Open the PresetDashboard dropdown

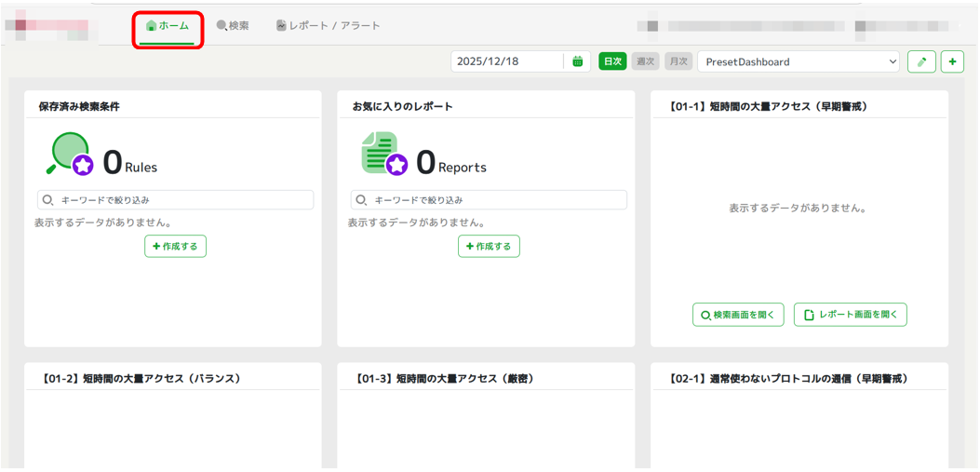[x=799, y=61]
